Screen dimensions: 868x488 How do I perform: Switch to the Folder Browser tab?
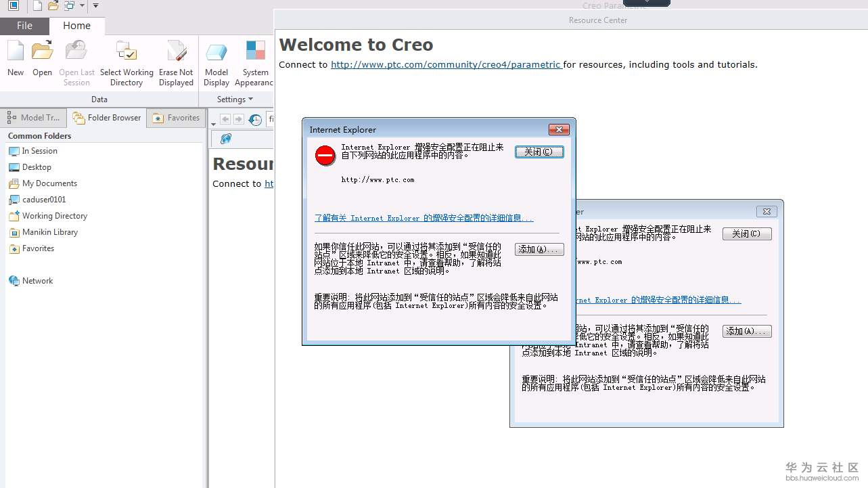coord(107,118)
